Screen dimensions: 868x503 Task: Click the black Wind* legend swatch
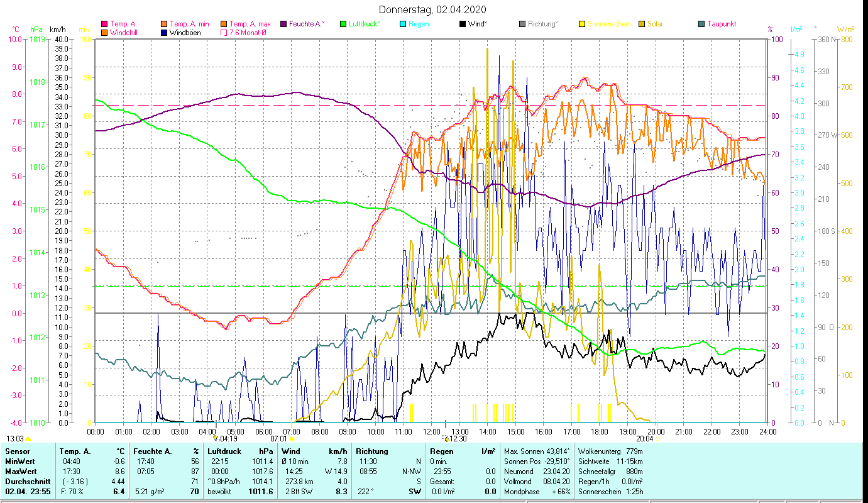coord(463,25)
